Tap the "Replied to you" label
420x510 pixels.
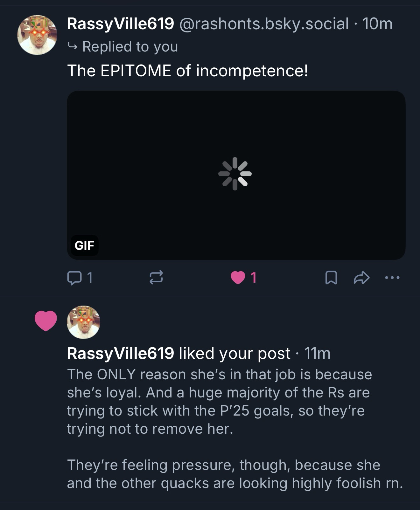coord(130,47)
